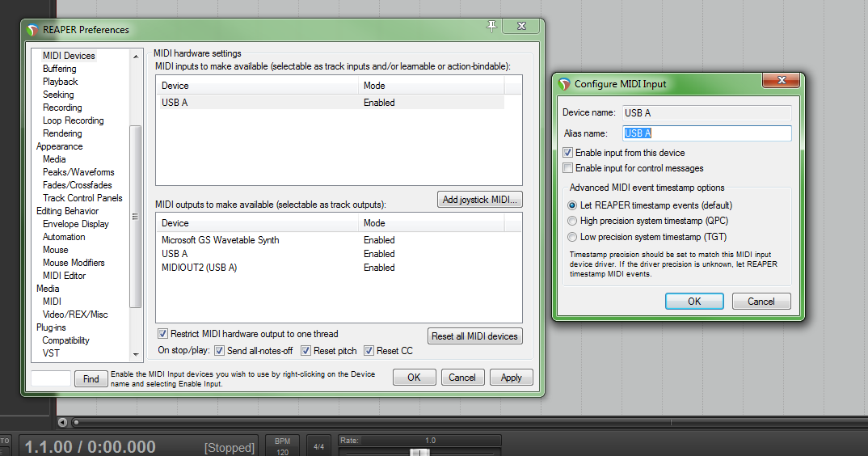Open Mouse Modifiers preferences page
868x456 pixels.
click(x=74, y=263)
